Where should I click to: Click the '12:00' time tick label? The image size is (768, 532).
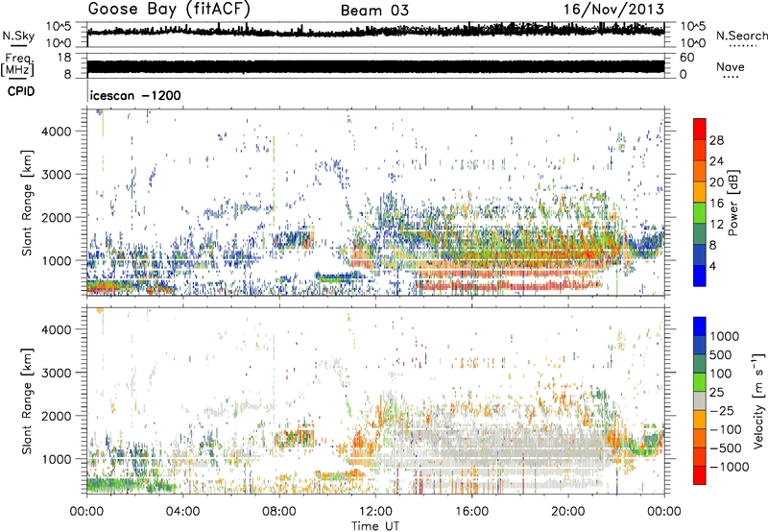click(375, 512)
